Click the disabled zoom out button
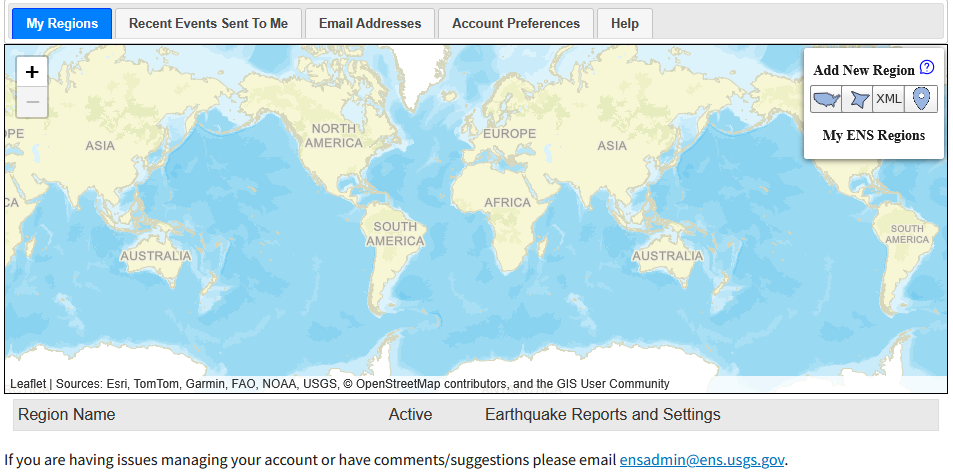The height and width of the screenshot is (473, 953). pos(32,102)
